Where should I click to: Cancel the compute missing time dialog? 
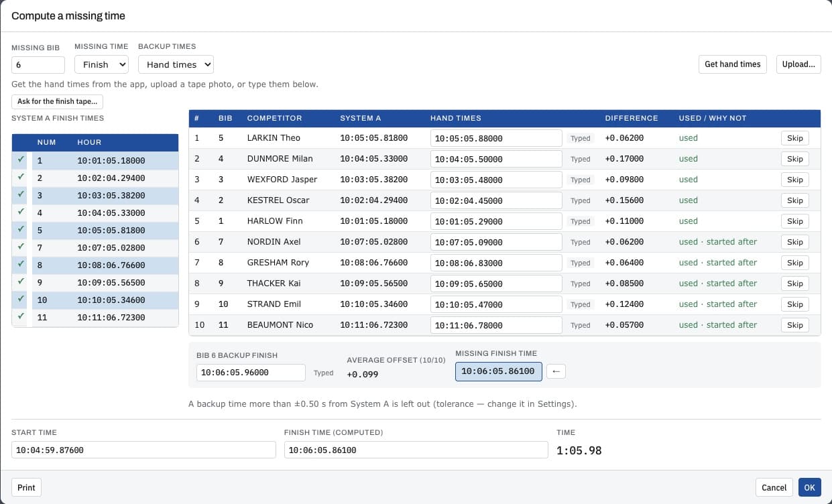[774, 487]
